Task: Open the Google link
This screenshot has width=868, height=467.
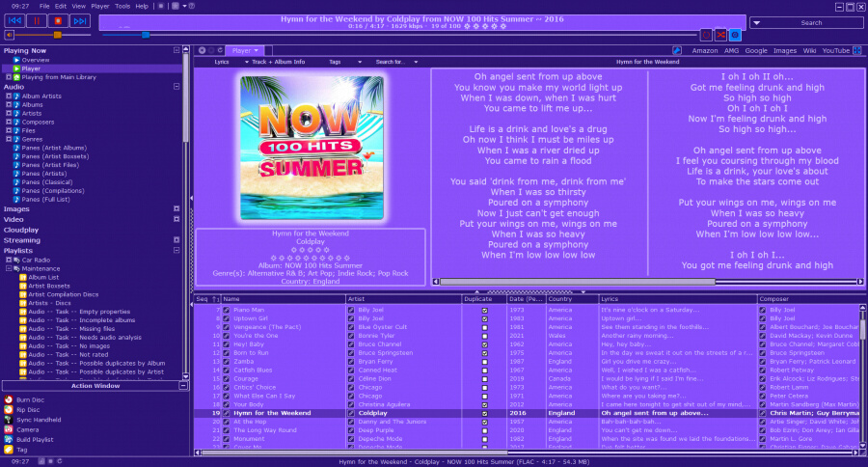Action: (x=755, y=50)
